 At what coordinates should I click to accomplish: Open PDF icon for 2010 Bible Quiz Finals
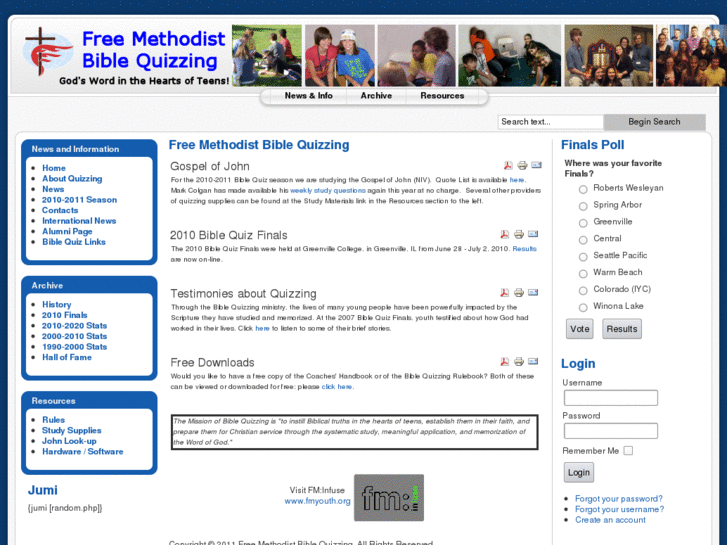pyautogui.click(x=504, y=234)
